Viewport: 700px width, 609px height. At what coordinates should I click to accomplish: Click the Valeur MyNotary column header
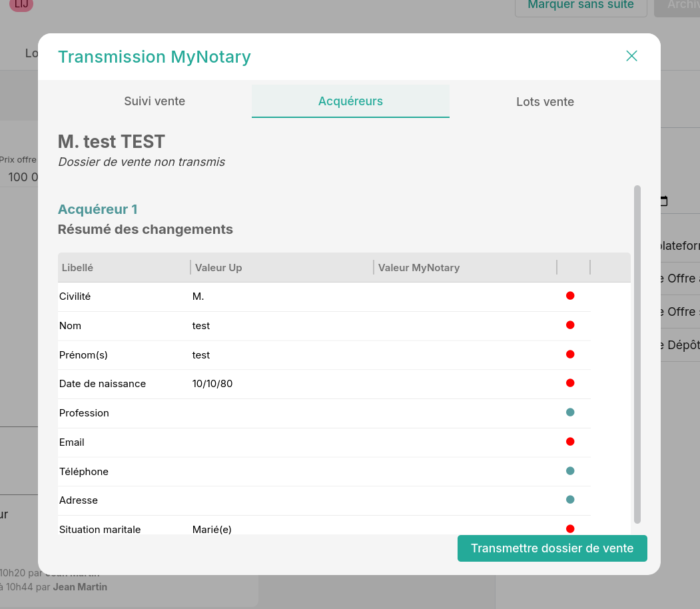465,267
